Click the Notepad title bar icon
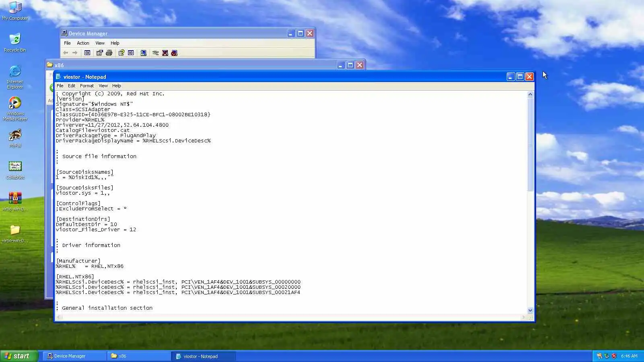The height and width of the screenshot is (362, 644). click(59, 77)
